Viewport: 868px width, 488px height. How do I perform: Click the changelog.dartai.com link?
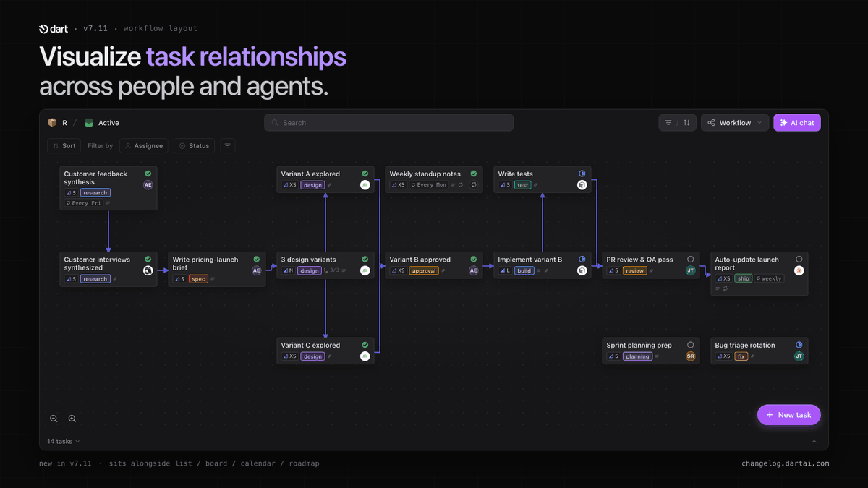785,463
